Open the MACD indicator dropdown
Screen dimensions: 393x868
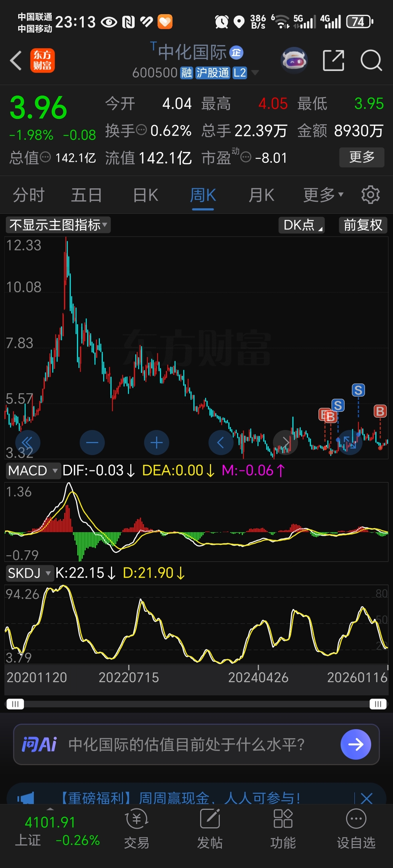[x=33, y=470]
